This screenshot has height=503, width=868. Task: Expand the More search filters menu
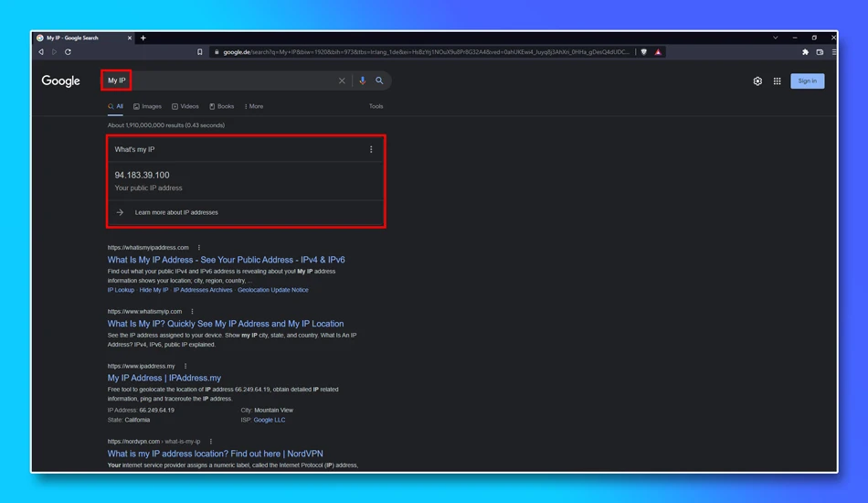pos(254,106)
